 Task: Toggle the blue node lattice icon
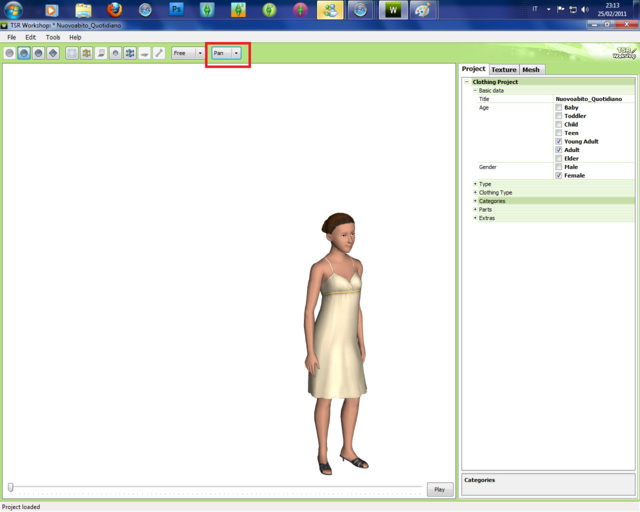point(130,53)
